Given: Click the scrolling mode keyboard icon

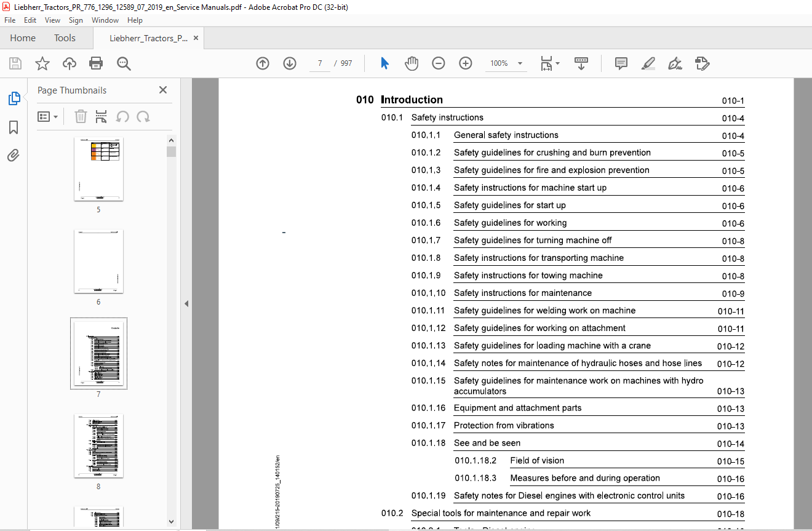Looking at the screenshot, I should pos(581,63).
